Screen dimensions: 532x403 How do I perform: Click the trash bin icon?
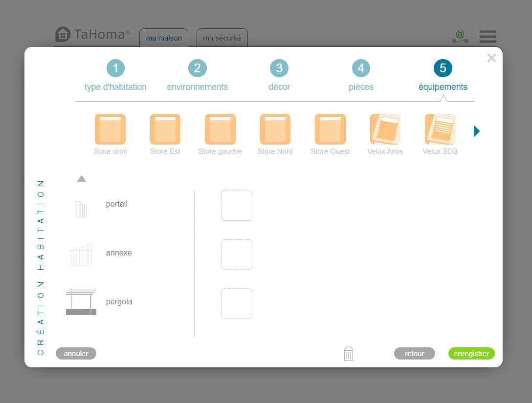(x=349, y=354)
